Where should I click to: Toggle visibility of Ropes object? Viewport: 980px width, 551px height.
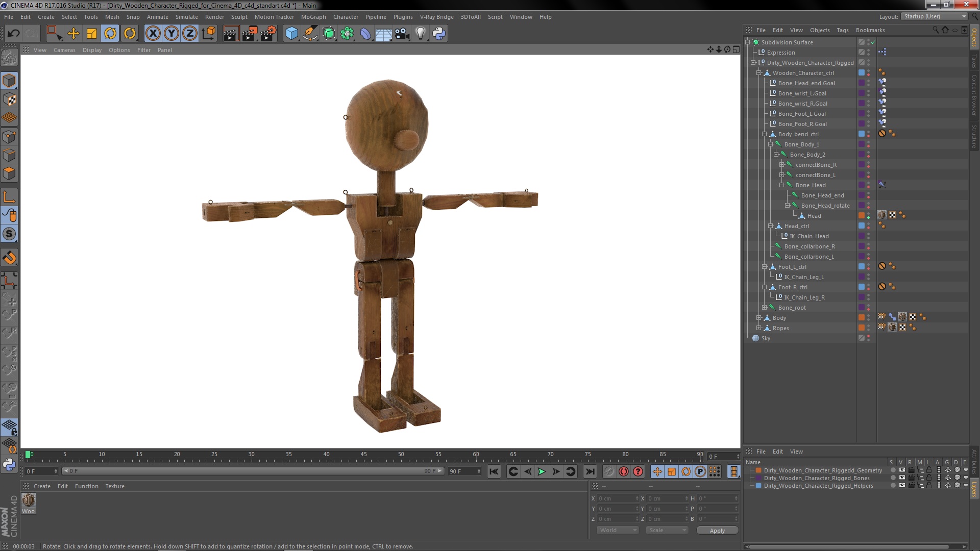coord(868,328)
